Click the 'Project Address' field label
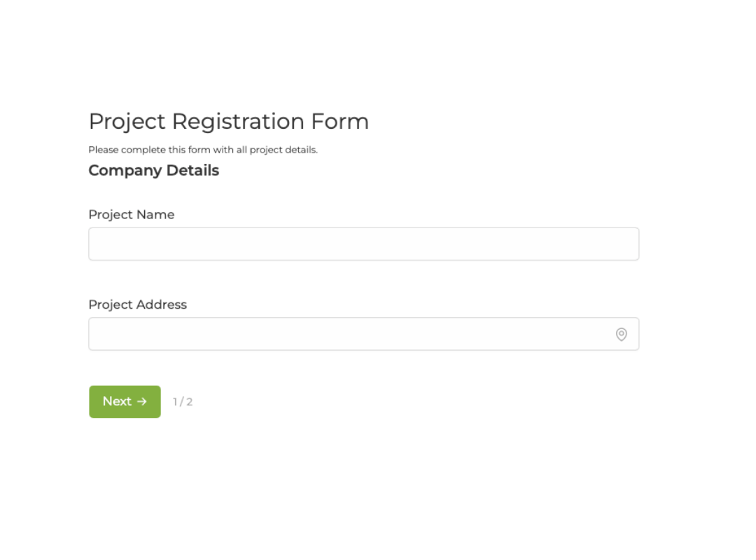 tap(137, 304)
